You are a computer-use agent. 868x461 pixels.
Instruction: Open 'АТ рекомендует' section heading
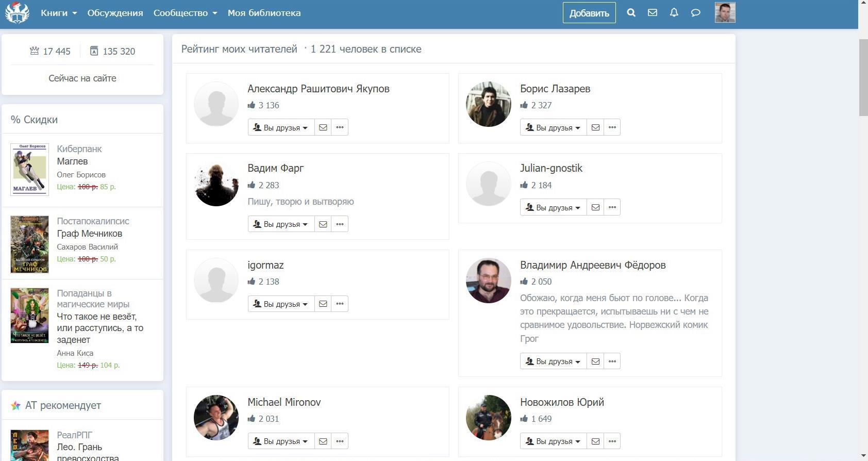coord(63,405)
